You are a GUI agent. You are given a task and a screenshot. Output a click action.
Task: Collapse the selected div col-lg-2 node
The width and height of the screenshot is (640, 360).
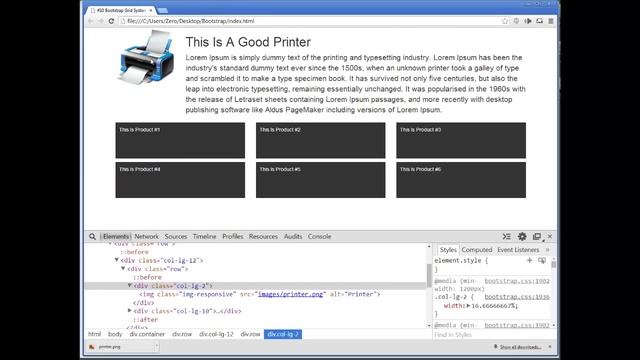(x=130, y=285)
